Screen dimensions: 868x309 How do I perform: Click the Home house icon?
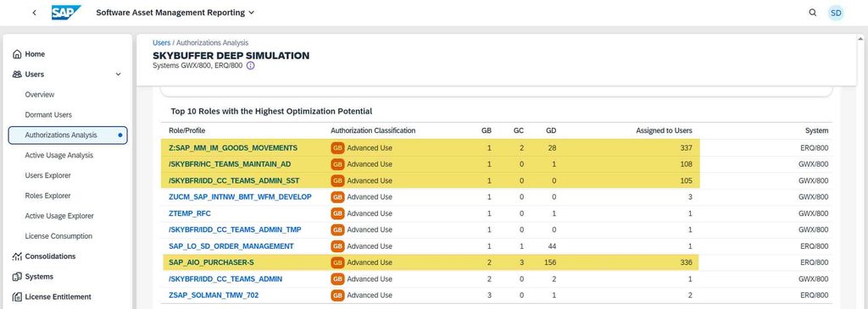point(17,54)
